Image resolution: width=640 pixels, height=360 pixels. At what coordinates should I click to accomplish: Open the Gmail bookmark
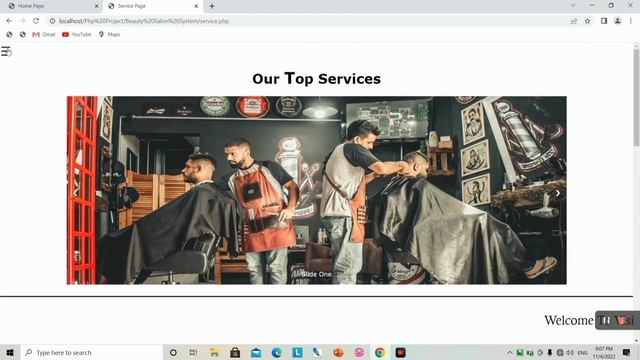click(x=44, y=34)
